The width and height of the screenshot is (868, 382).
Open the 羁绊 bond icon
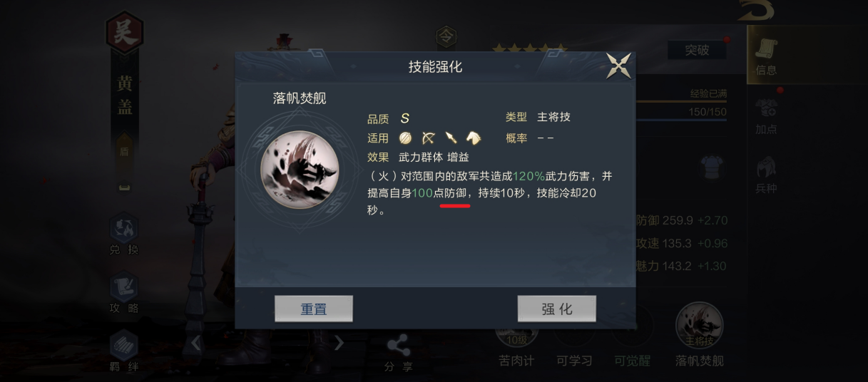tap(124, 351)
